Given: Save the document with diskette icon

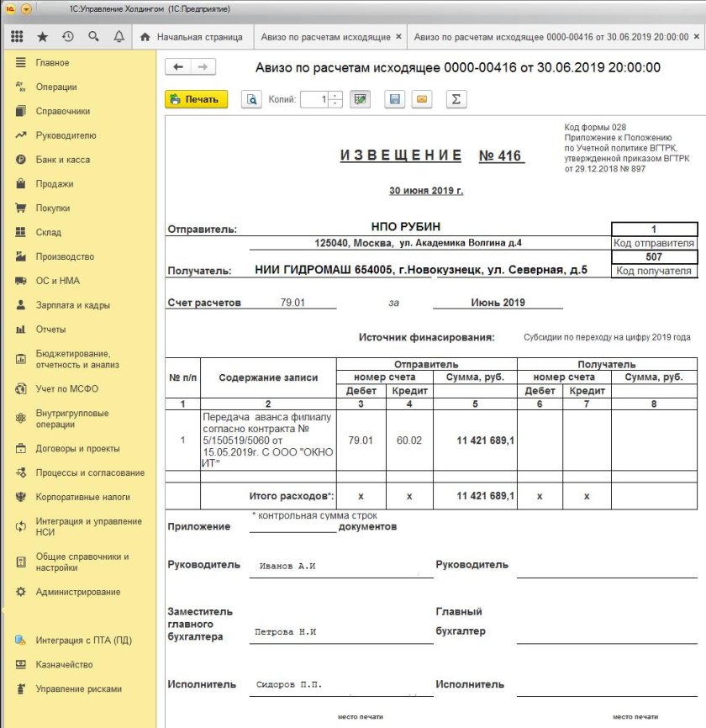Looking at the screenshot, I should tap(394, 99).
